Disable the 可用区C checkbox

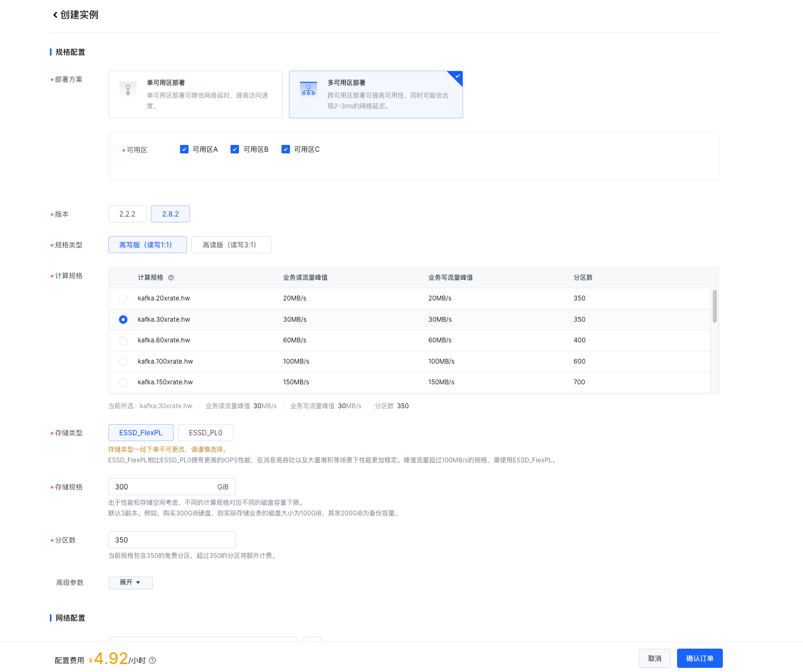click(286, 149)
